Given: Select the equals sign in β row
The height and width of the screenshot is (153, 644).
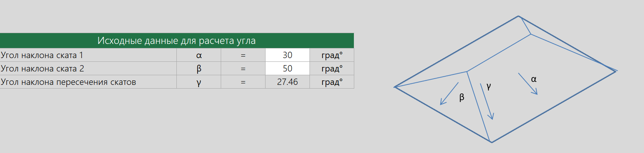Looking at the screenshot, I should point(243,68).
